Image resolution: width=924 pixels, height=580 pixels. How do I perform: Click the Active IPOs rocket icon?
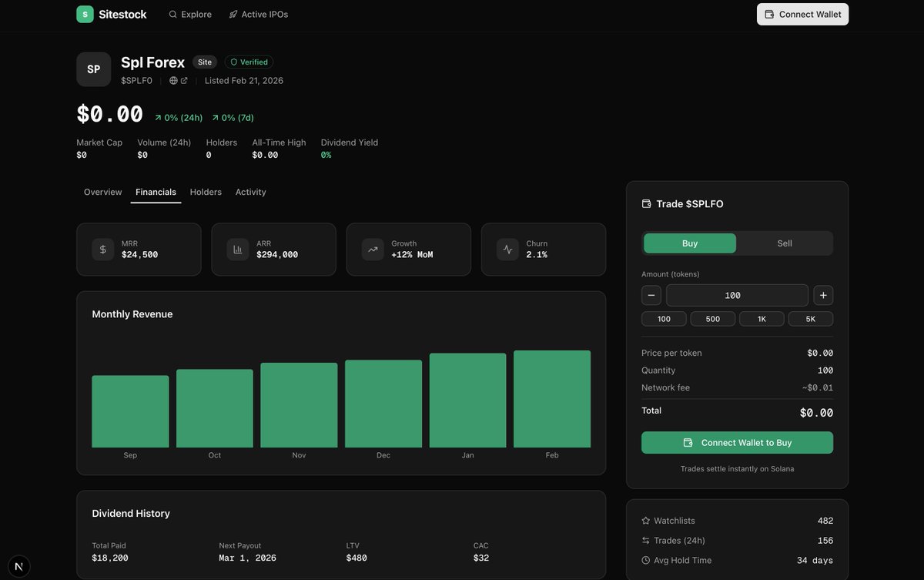233,15
